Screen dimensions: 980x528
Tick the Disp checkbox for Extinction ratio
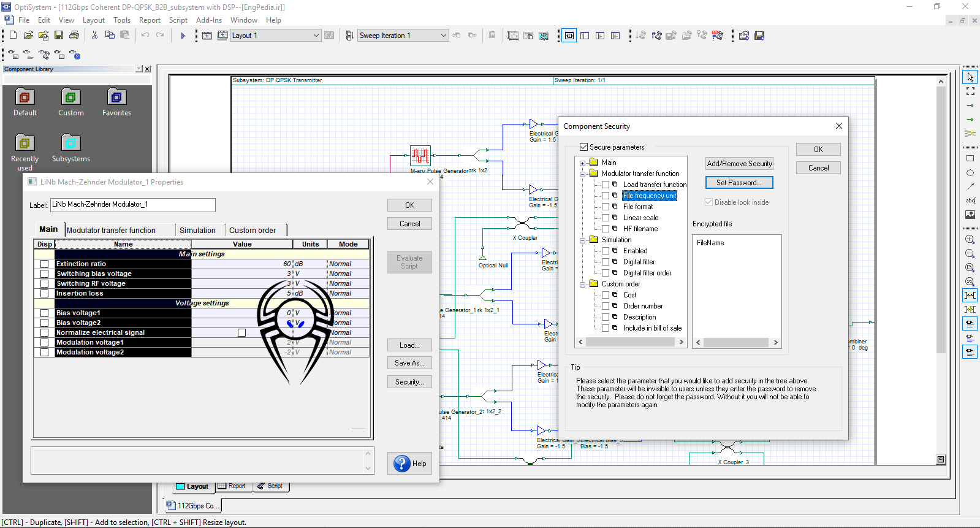click(44, 264)
